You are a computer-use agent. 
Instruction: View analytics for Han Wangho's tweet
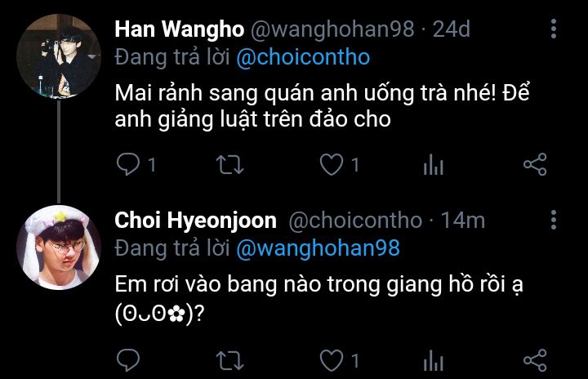433,164
